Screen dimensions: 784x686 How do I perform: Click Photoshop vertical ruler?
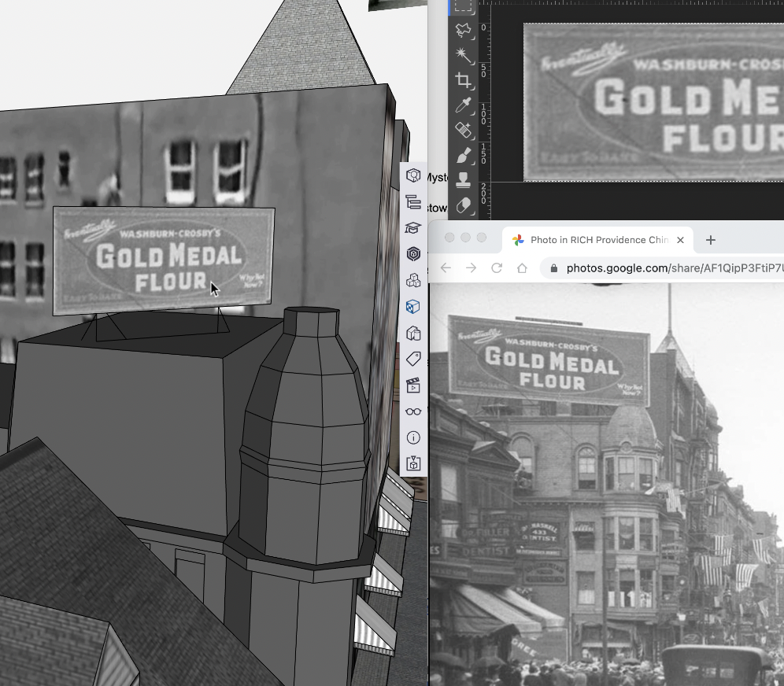(x=484, y=112)
